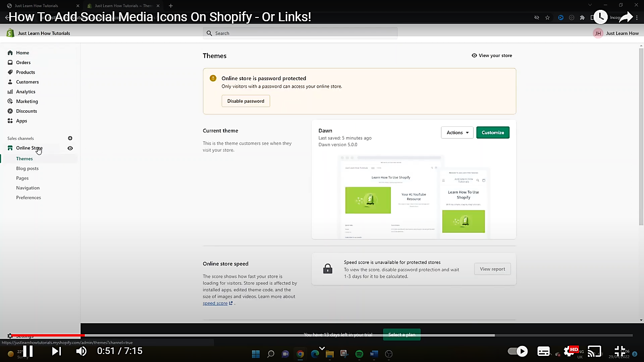644x362 pixels.
Task: Click the View report button
Action: tap(492, 269)
